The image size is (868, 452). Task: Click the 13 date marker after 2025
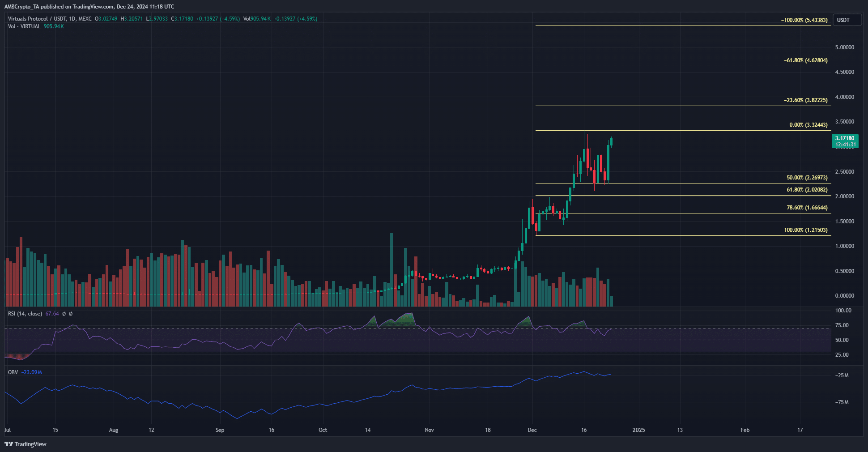(x=680, y=430)
